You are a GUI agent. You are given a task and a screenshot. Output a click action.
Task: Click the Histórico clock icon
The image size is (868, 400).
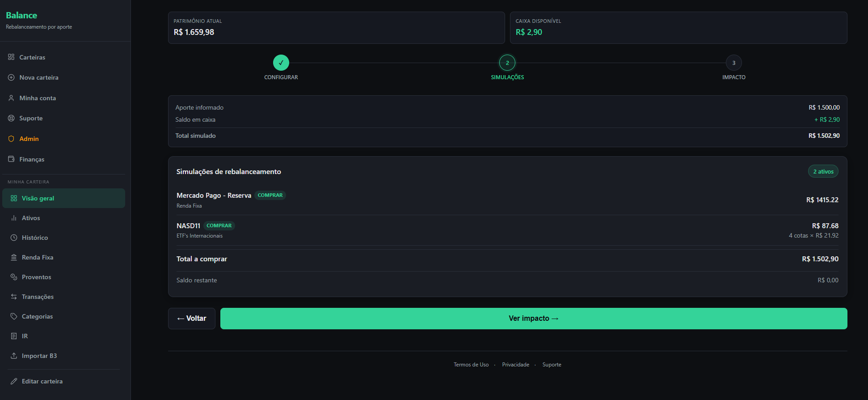coord(14,238)
